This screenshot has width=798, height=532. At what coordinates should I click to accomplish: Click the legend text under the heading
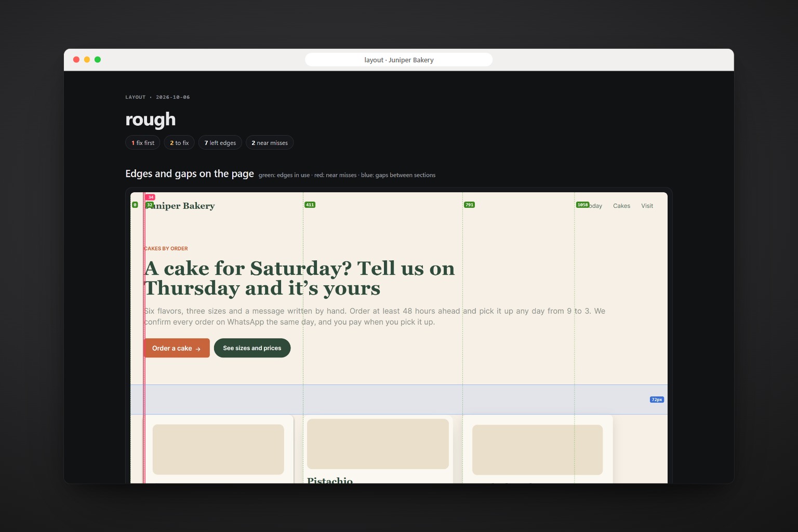pyautogui.click(x=347, y=175)
